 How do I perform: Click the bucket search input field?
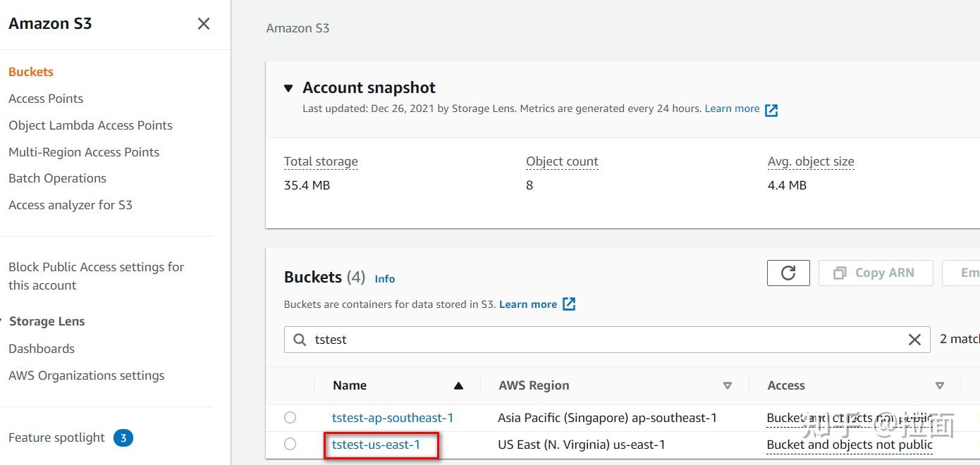click(607, 340)
